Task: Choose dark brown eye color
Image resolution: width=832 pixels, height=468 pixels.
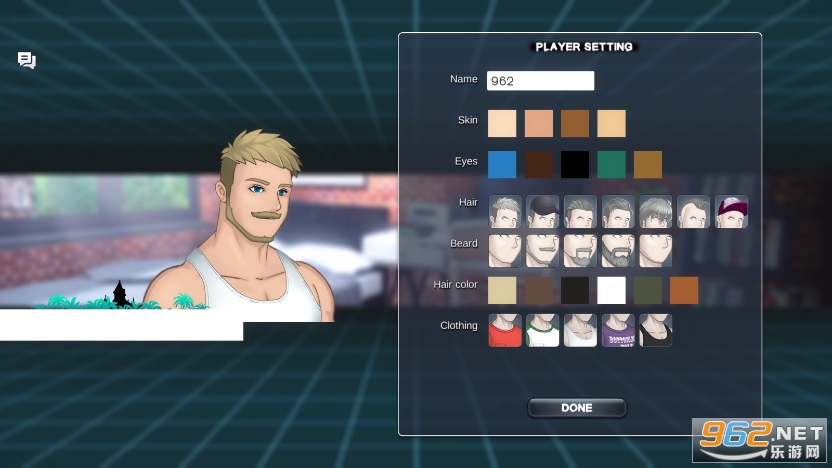Action: pos(539,164)
